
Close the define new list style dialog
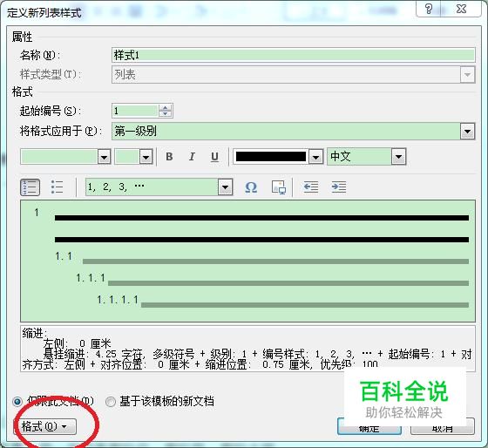461,9
